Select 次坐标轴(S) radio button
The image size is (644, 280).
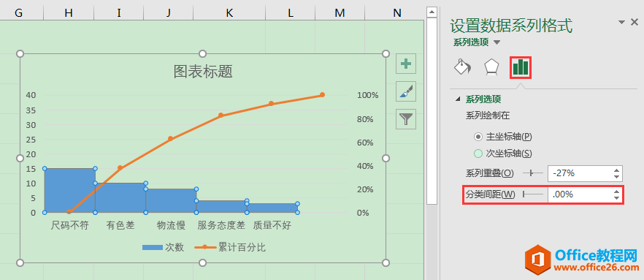(478, 154)
